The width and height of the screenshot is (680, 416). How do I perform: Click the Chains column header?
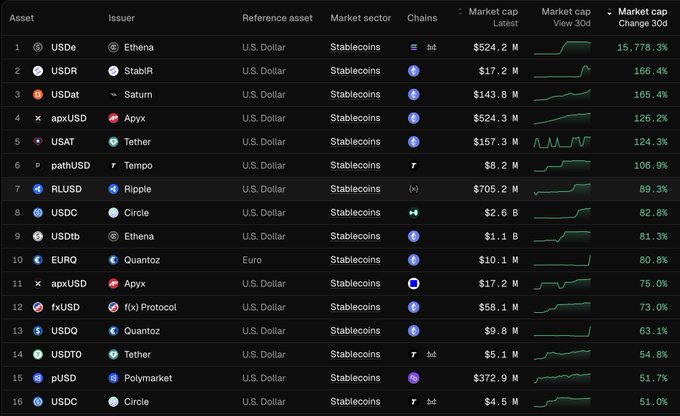pyautogui.click(x=422, y=18)
